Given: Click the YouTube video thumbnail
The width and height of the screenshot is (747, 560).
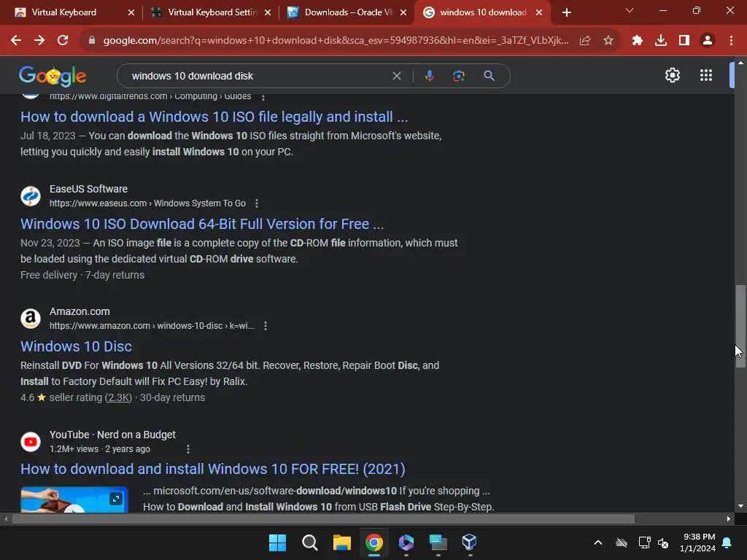Looking at the screenshot, I should [x=74, y=499].
